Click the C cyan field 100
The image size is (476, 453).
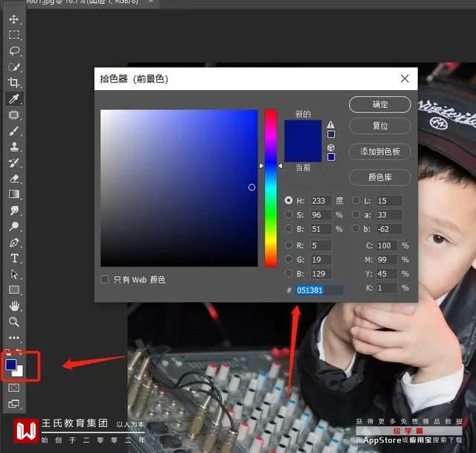(387, 245)
